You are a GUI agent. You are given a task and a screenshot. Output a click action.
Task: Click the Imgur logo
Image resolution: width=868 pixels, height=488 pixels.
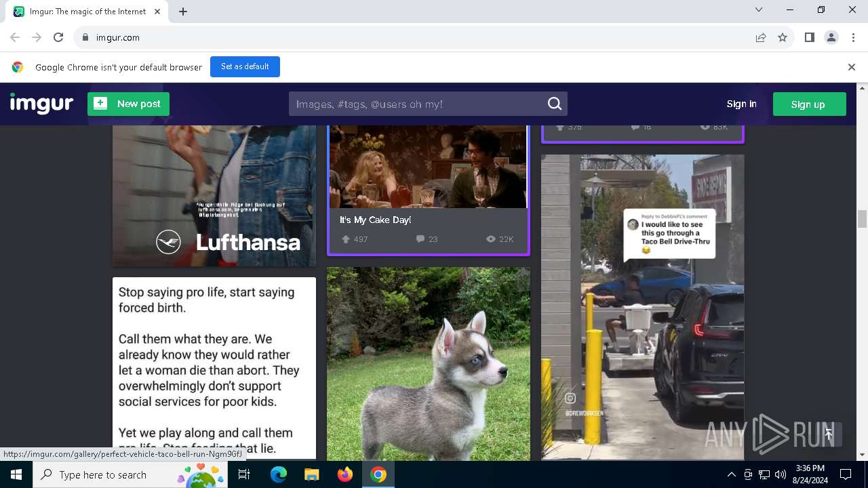[41, 104]
